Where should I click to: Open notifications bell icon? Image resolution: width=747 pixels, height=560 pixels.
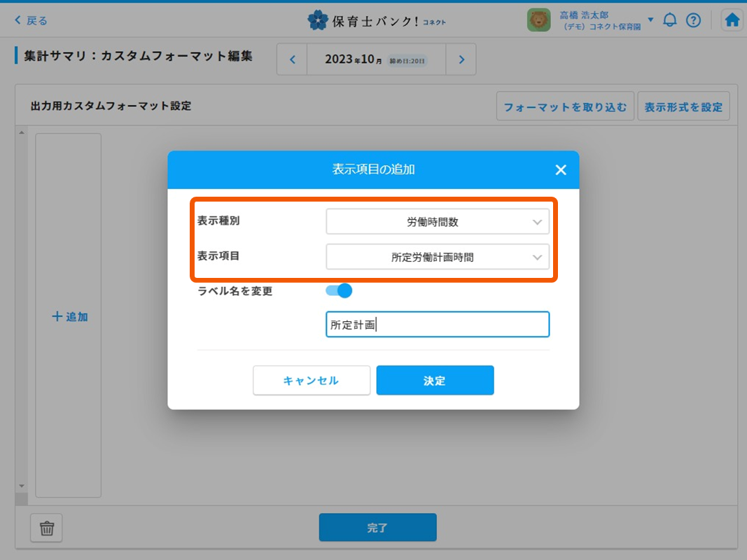pyautogui.click(x=670, y=20)
